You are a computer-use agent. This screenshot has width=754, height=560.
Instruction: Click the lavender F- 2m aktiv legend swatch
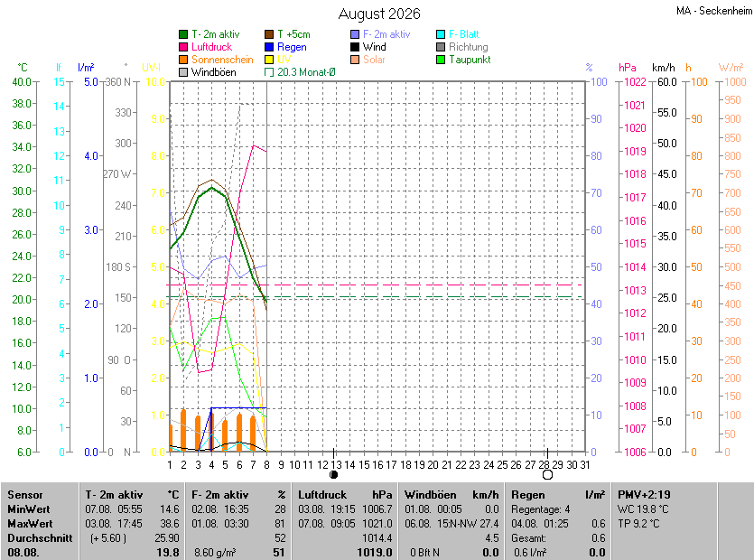pyautogui.click(x=355, y=34)
